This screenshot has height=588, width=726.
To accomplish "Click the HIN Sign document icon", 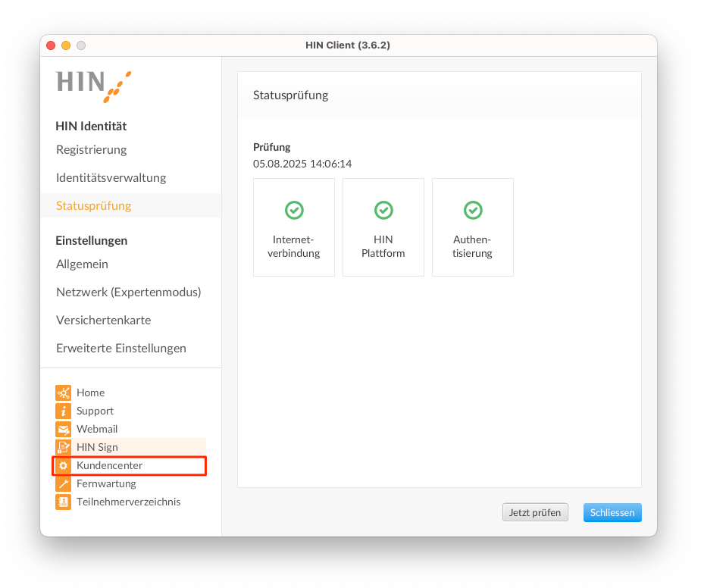I will pos(64,447).
